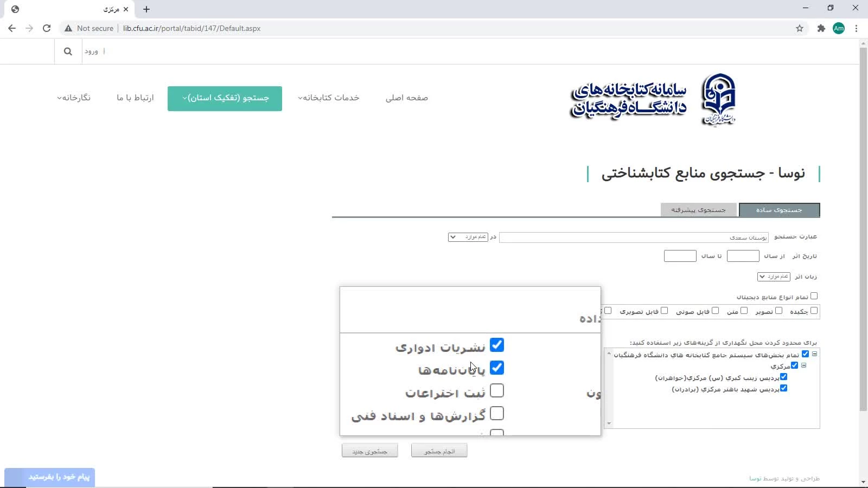Switch to جستجوی پیشرفته tab

click(x=698, y=210)
